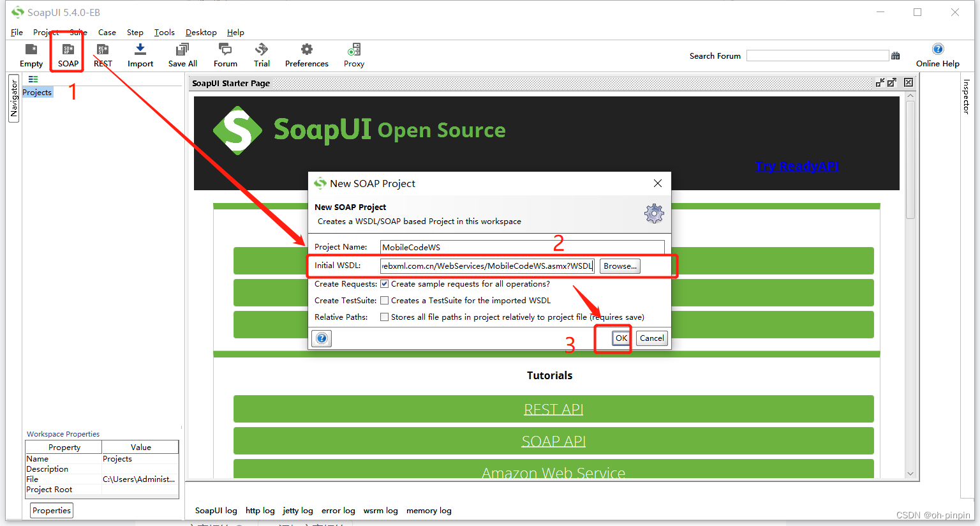This screenshot has width=980, height=526.
Task: Enable the Relative Paths checkbox
Action: pos(385,317)
